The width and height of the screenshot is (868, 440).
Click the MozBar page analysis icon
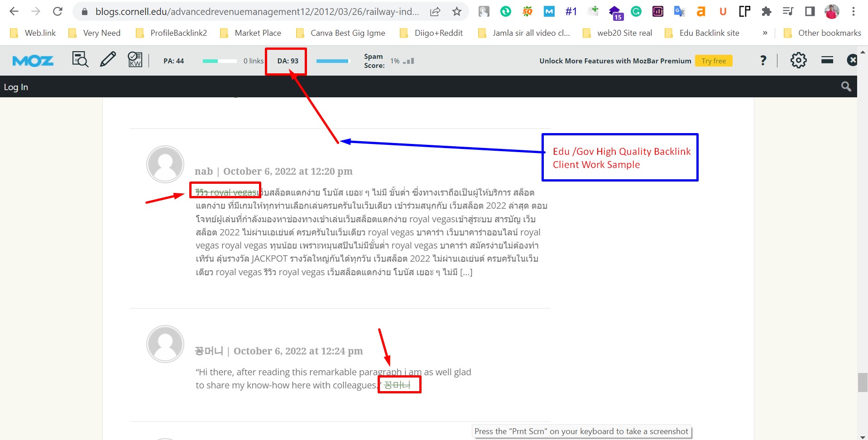pyautogui.click(x=80, y=59)
